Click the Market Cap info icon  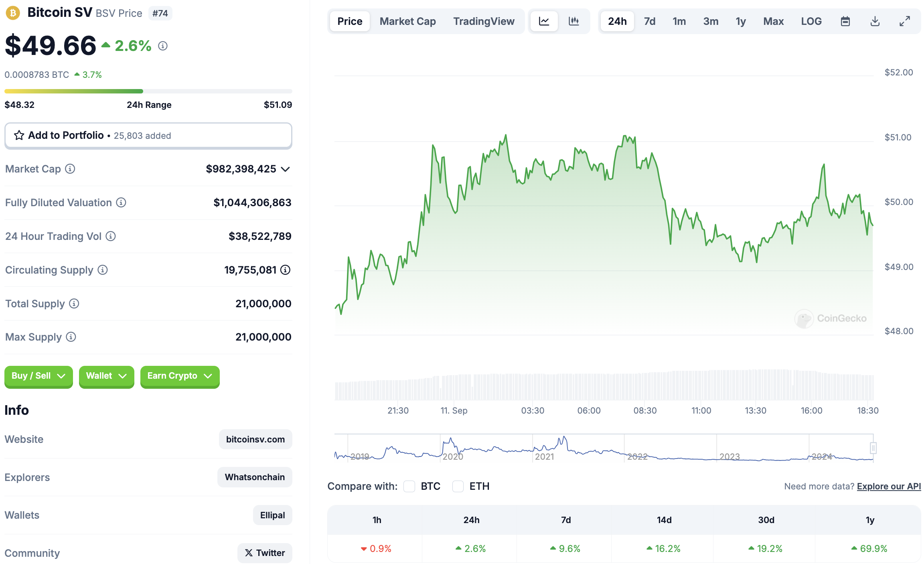tap(70, 169)
